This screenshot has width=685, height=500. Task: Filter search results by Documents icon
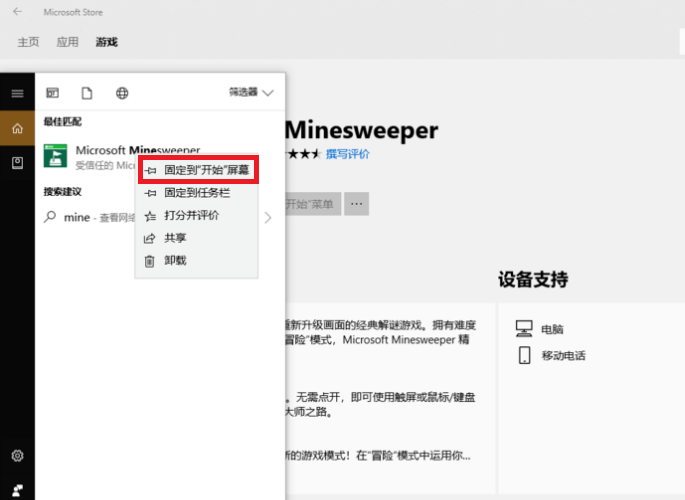(87, 93)
